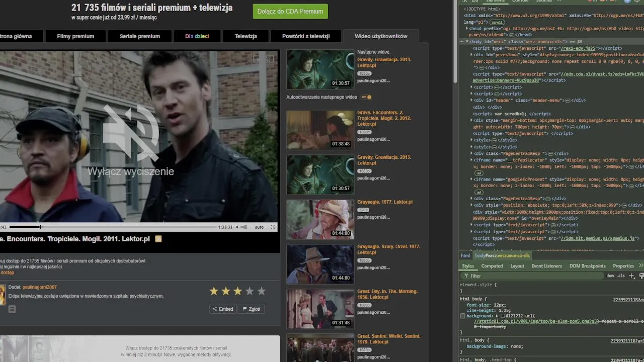Switch to Computed tab in DevTools

click(492, 266)
